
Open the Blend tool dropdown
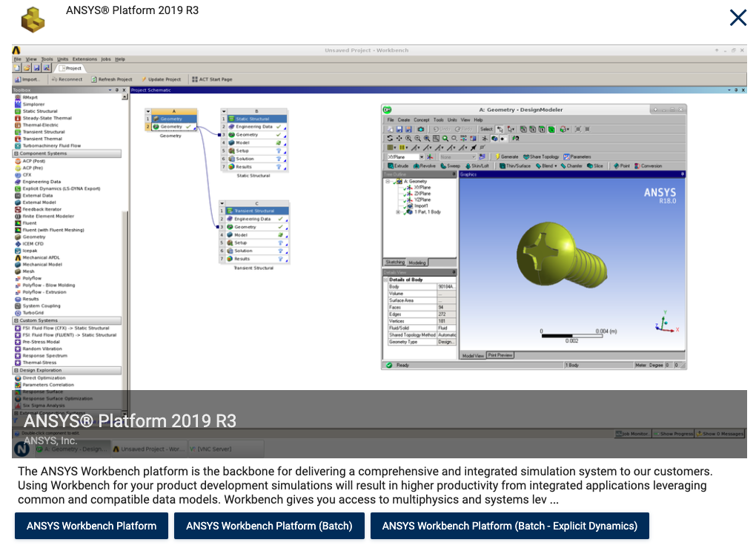pos(555,166)
